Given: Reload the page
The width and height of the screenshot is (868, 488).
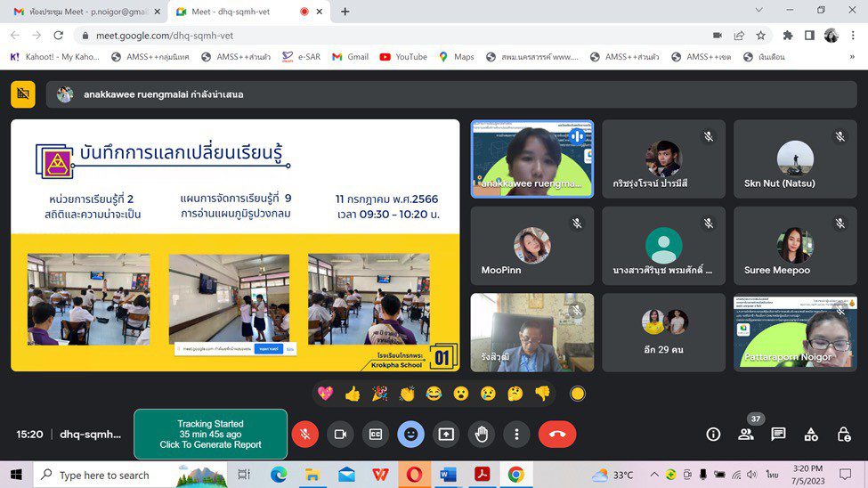Looking at the screenshot, I should [58, 36].
